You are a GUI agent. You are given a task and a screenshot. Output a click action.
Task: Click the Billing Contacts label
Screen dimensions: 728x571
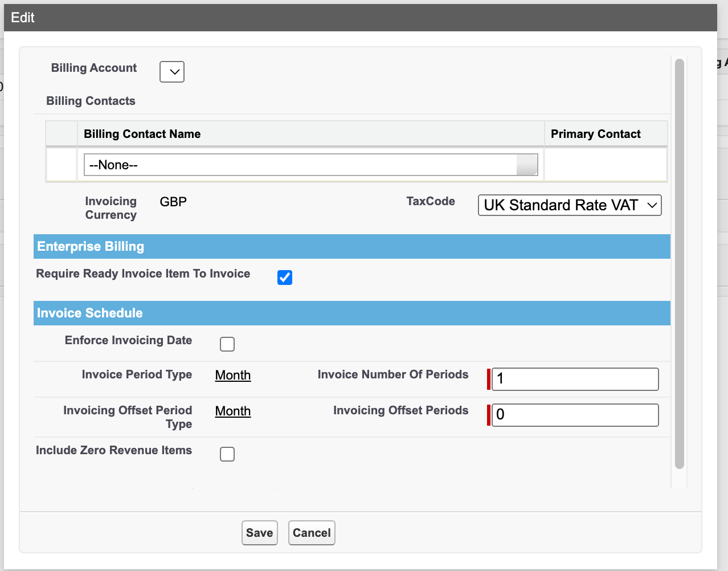tap(91, 101)
